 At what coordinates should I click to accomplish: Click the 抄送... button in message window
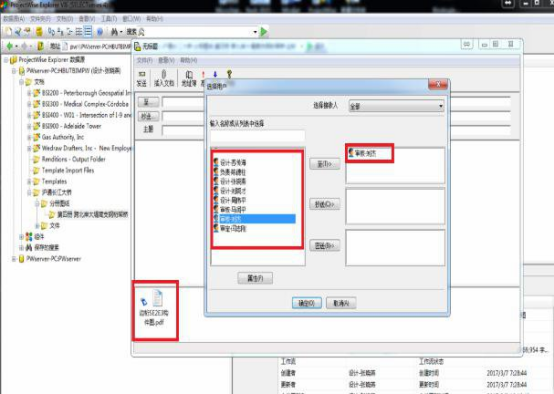[x=148, y=116]
